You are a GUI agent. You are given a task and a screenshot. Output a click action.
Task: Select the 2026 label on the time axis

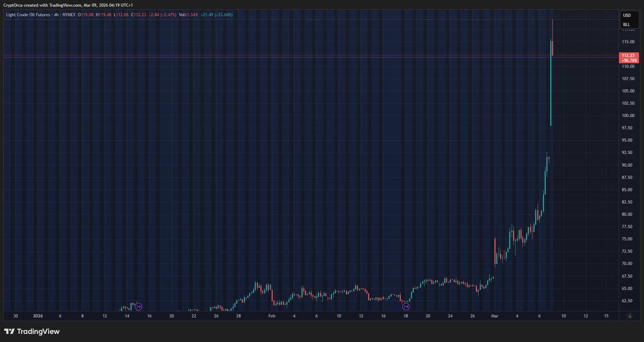coord(38,316)
